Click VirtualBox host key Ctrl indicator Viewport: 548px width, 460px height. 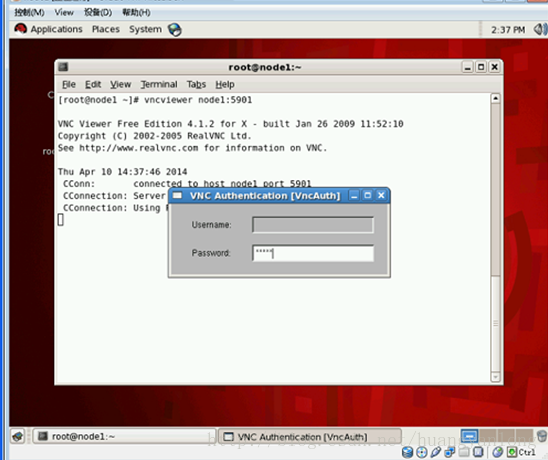coord(521,453)
